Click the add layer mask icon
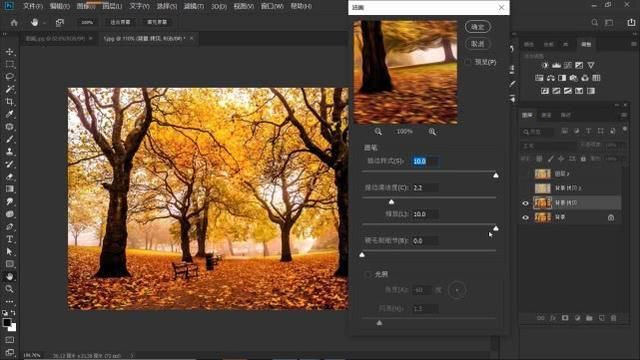The width and height of the screenshot is (640, 360). 565,318
